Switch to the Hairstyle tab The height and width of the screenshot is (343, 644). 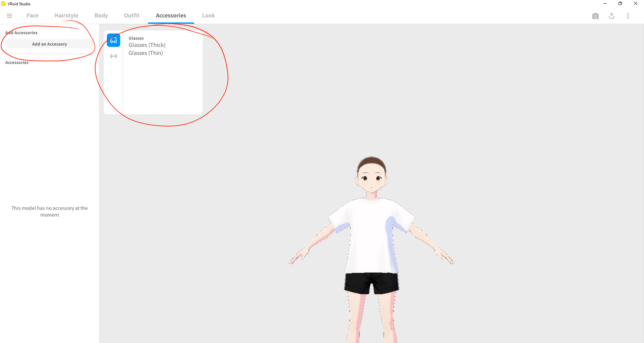(66, 15)
